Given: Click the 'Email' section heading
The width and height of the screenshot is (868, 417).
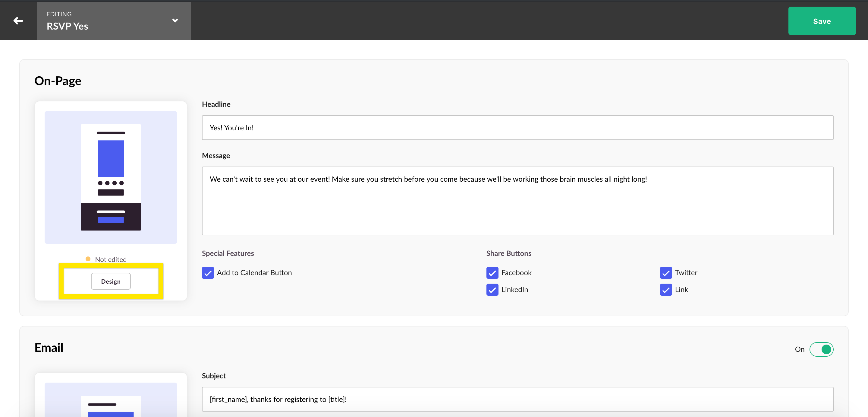Looking at the screenshot, I should (x=49, y=348).
